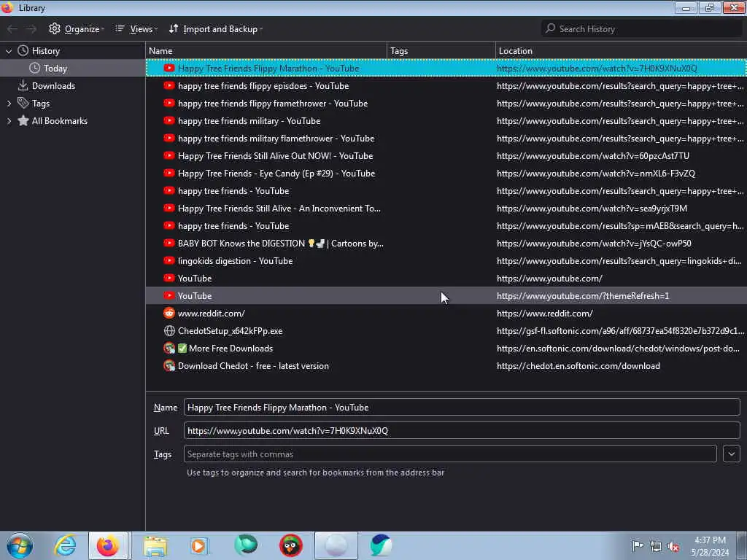The height and width of the screenshot is (560, 747).
Task: Click the Organize gear icon
Action: coord(55,28)
